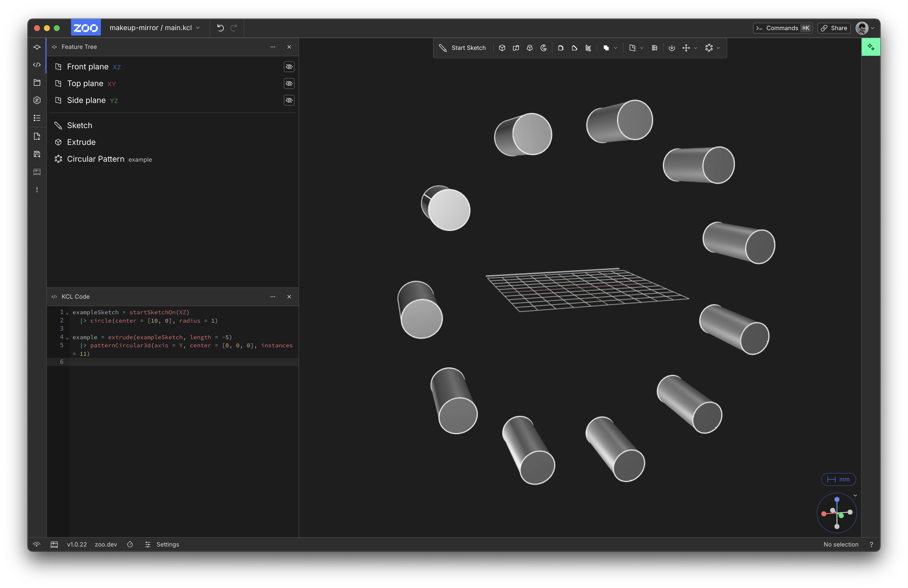Expand the Boolean operations dropdown arrow
Image resolution: width=908 pixels, height=588 pixels.
click(615, 48)
